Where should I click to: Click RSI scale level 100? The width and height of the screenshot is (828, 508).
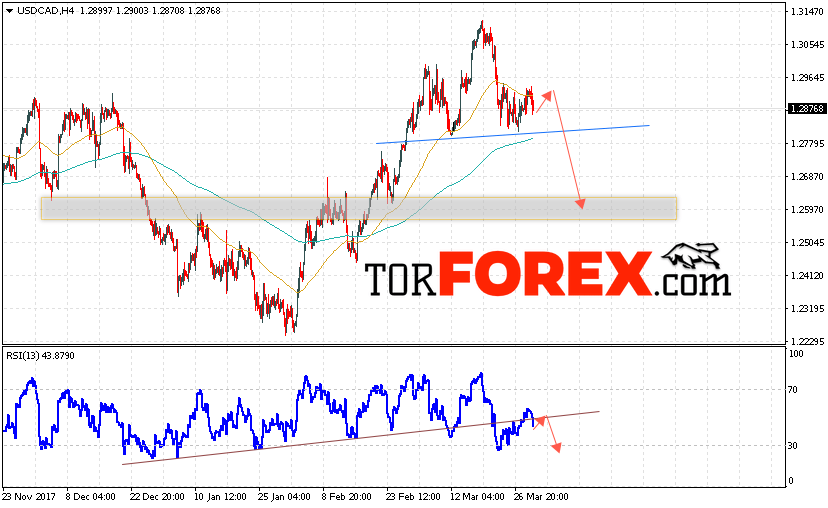pyautogui.click(x=795, y=354)
